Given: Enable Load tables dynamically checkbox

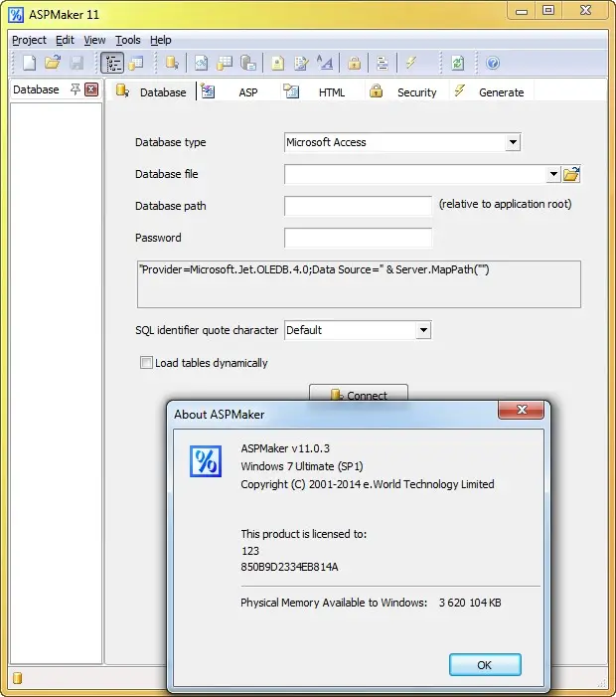Looking at the screenshot, I should click(x=146, y=363).
